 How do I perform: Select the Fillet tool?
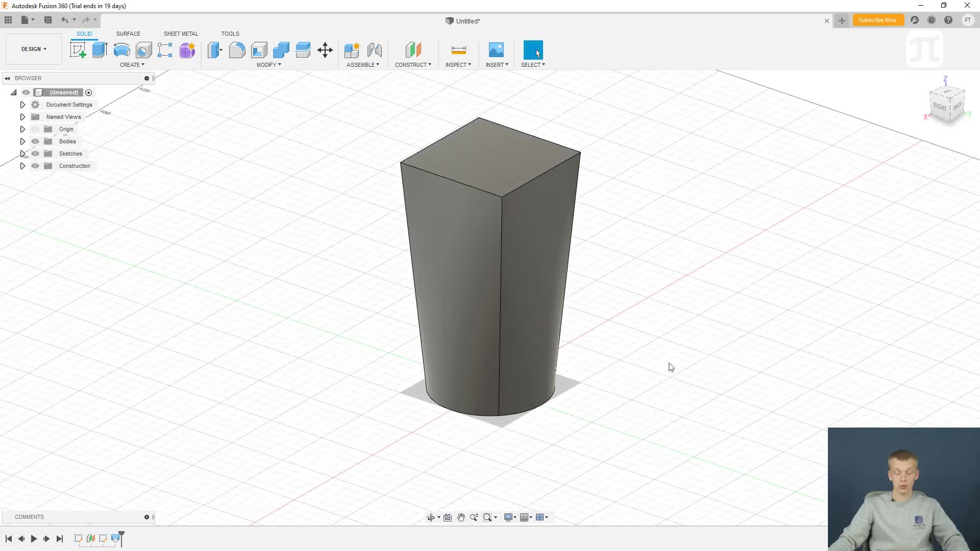click(x=237, y=50)
